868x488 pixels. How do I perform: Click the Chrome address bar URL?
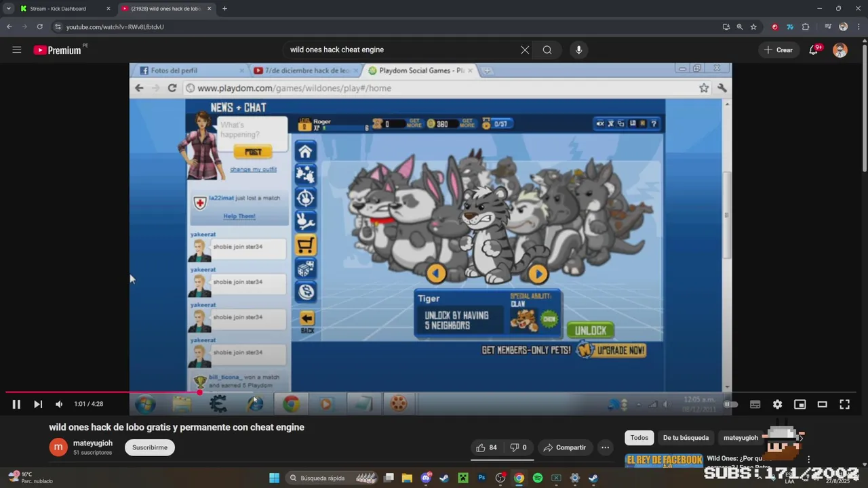tap(115, 27)
